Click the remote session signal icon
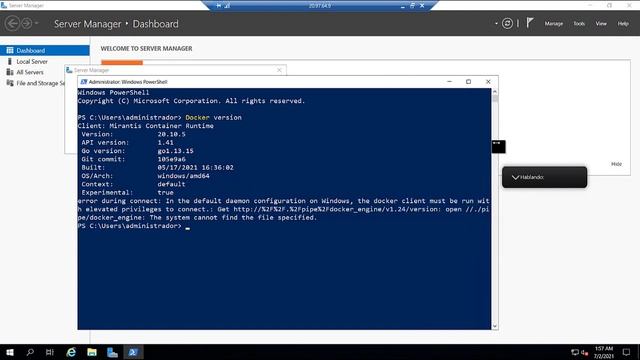The height and width of the screenshot is (360, 640). tap(227, 6)
